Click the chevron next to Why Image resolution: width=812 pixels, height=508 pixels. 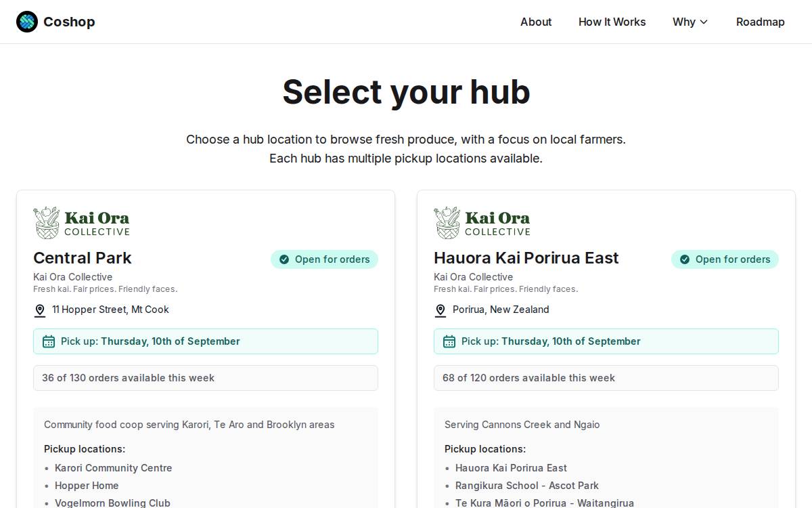704,22
